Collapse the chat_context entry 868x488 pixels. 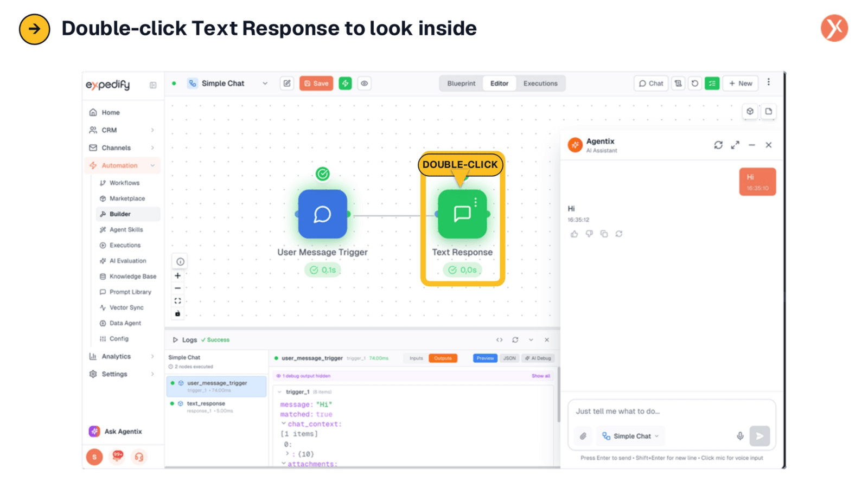283,424
